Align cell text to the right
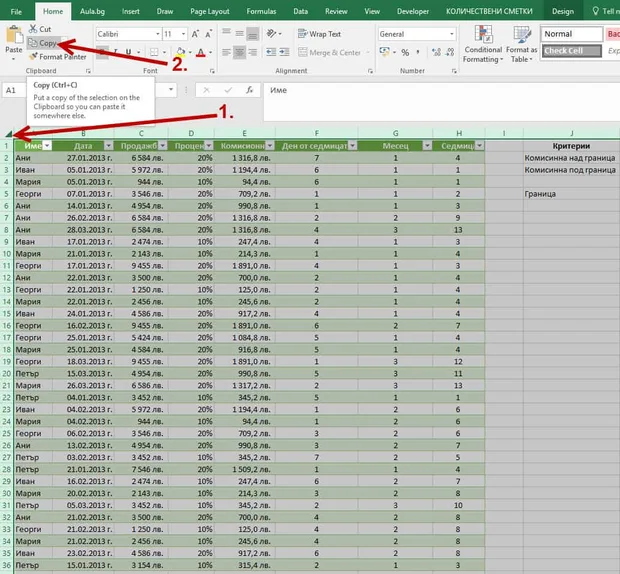This screenshot has height=574, width=620. tap(253, 52)
